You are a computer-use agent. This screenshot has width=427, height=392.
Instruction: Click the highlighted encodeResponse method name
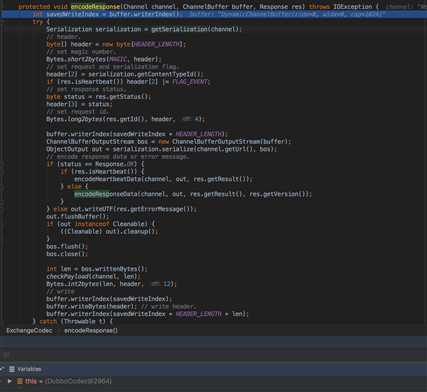[x=95, y=6]
